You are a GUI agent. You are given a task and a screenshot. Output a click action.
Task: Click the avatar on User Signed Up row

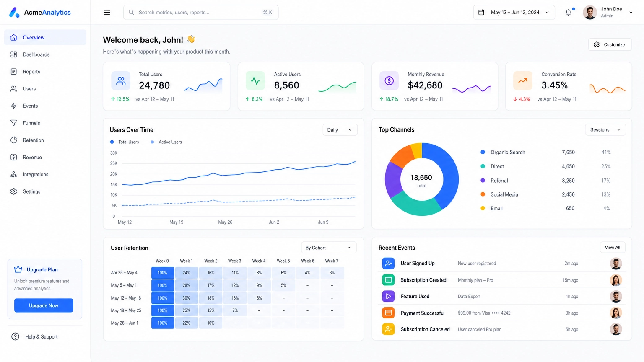pos(616,264)
